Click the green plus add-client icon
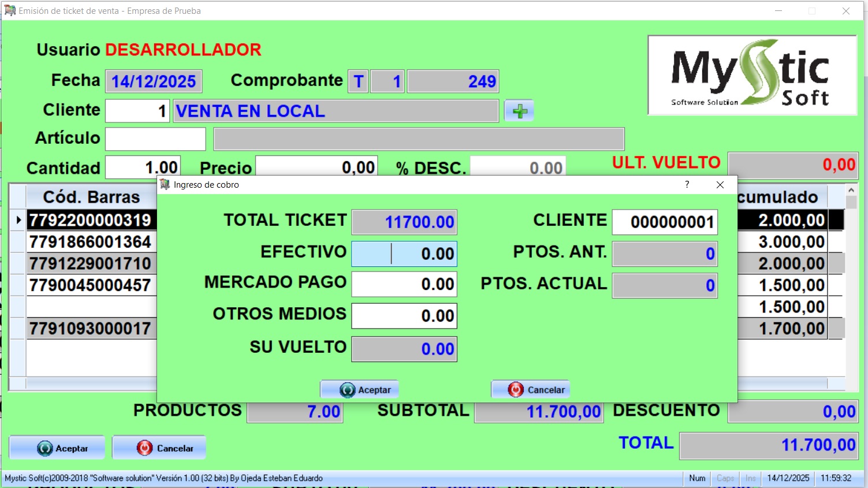Image resolution: width=868 pixels, height=488 pixels. [x=519, y=111]
